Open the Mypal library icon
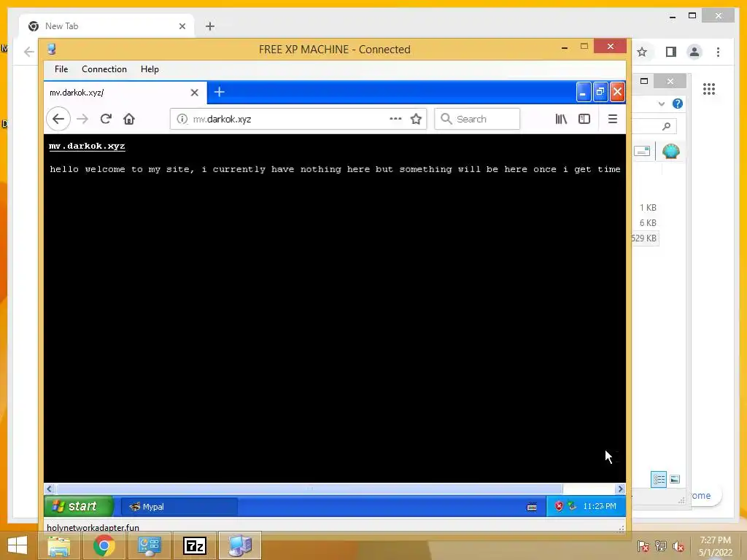Viewport: 747px width, 560px height. click(561, 119)
